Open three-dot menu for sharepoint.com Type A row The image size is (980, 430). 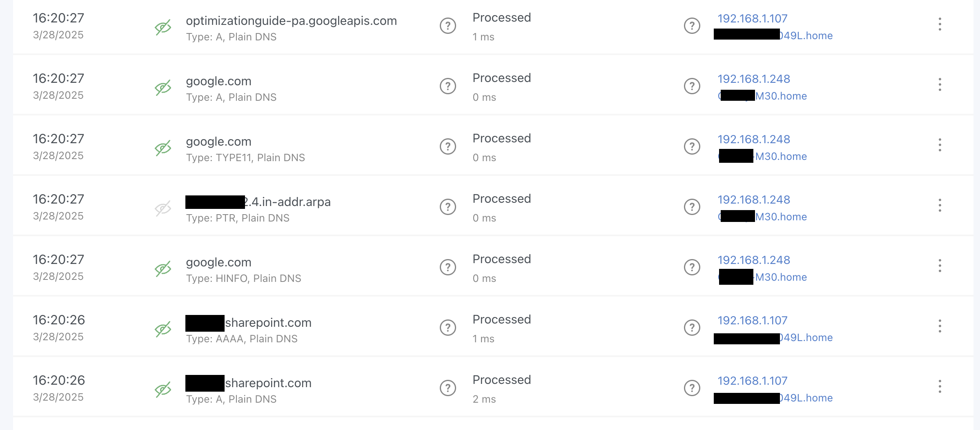pyautogui.click(x=940, y=387)
